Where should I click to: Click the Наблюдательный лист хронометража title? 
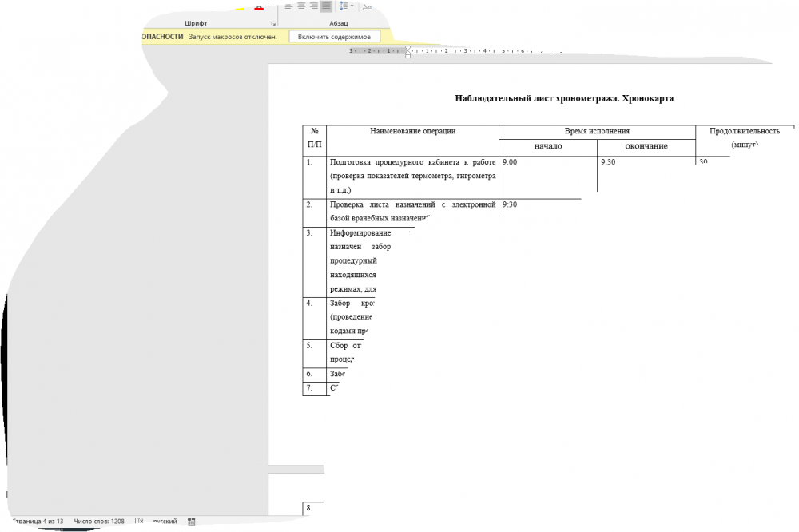(x=564, y=98)
